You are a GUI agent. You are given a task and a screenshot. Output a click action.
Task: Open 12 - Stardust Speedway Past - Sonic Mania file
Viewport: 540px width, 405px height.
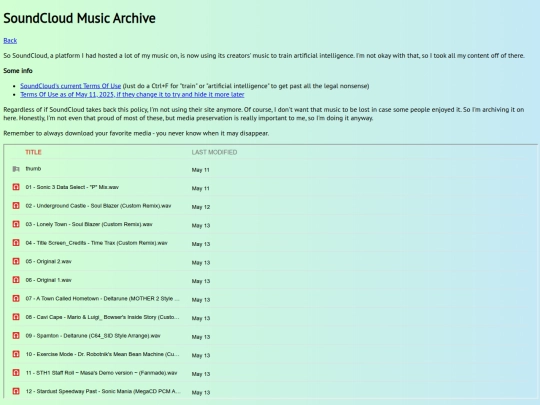pos(103,391)
